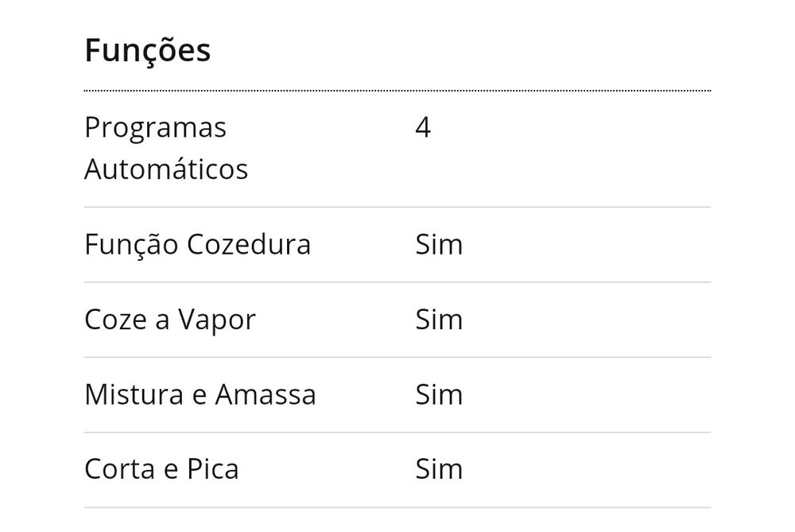
Task: Click the Corta e Pica label
Action: coord(161,469)
